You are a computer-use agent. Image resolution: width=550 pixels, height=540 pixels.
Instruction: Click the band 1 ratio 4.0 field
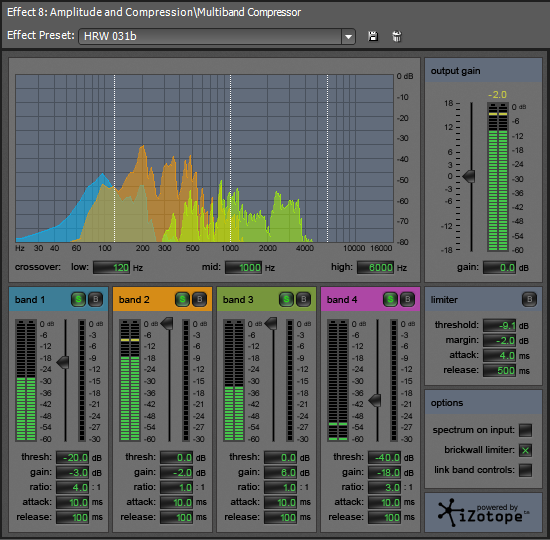coord(73,487)
